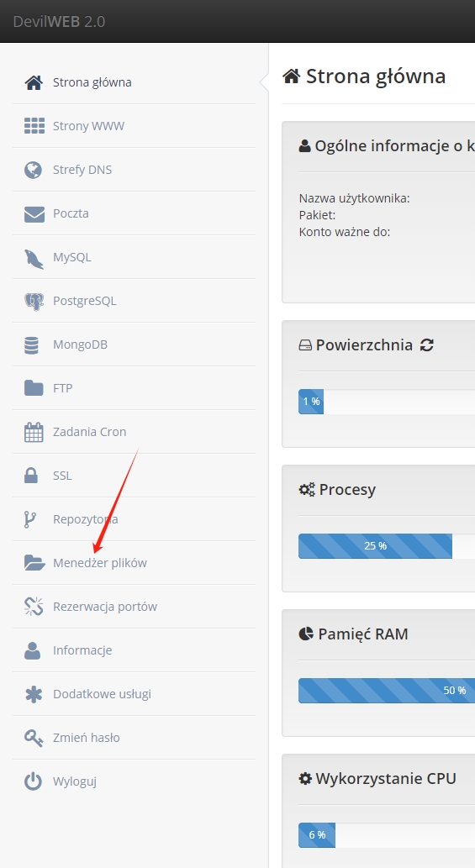
Task: Select the PostgreSQL elephant icon
Action: [34, 301]
